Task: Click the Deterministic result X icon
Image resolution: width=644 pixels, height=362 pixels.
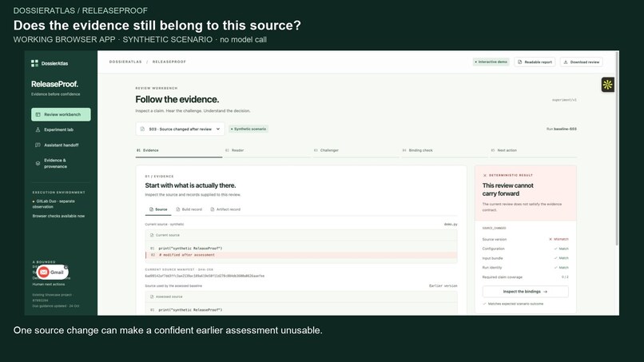Action: coord(485,176)
